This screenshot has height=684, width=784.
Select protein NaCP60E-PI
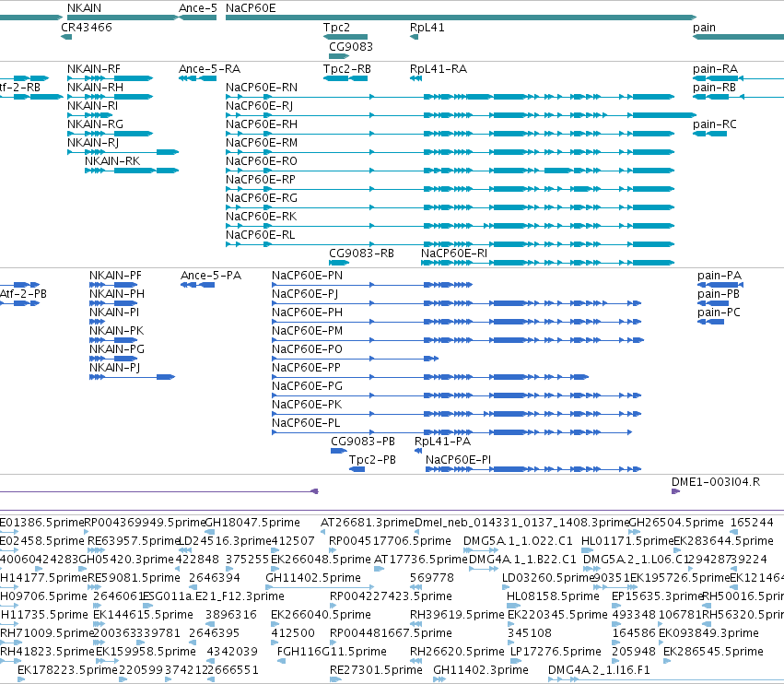[x=458, y=460]
